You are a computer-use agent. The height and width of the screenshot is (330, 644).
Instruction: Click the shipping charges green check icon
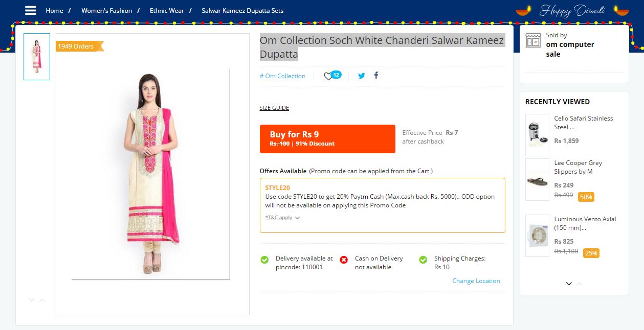click(x=423, y=260)
